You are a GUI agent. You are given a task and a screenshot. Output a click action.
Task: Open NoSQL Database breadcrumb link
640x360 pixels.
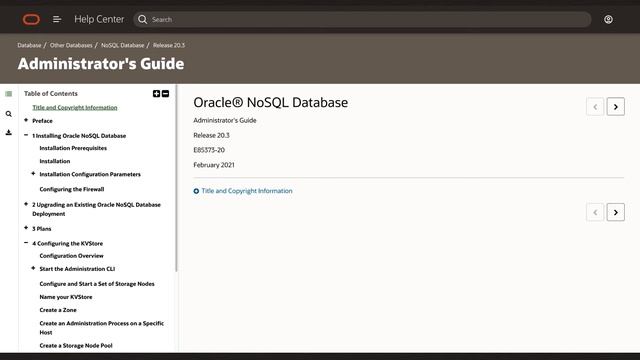click(122, 45)
